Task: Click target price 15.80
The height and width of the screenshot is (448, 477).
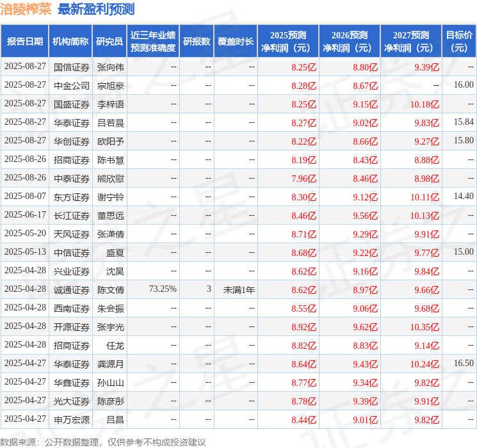Action: [464, 140]
